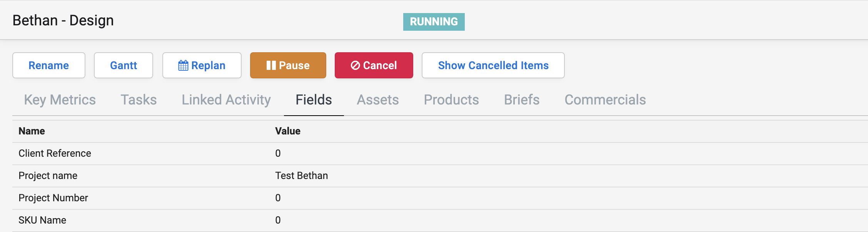Image resolution: width=868 pixels, height=232 pixels.
Task: Click Show Cancelled Items
Action: (493, 65)
